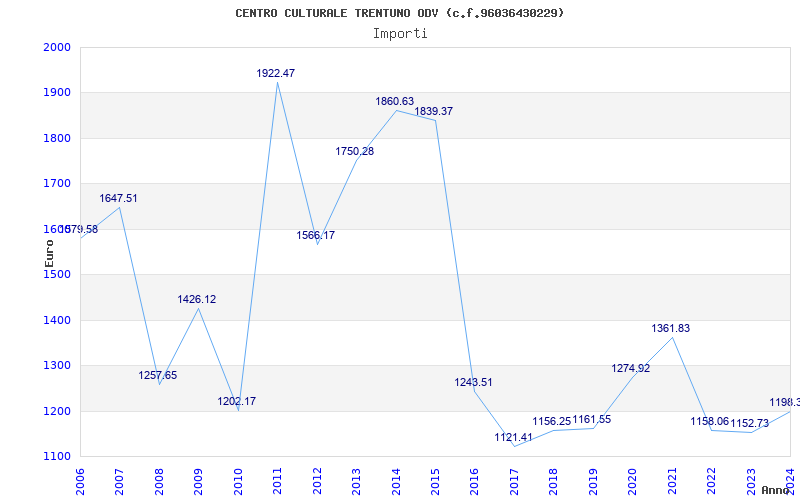Click the 2011 x-axis year label
800x500 pixels.
tap(278, 482)
